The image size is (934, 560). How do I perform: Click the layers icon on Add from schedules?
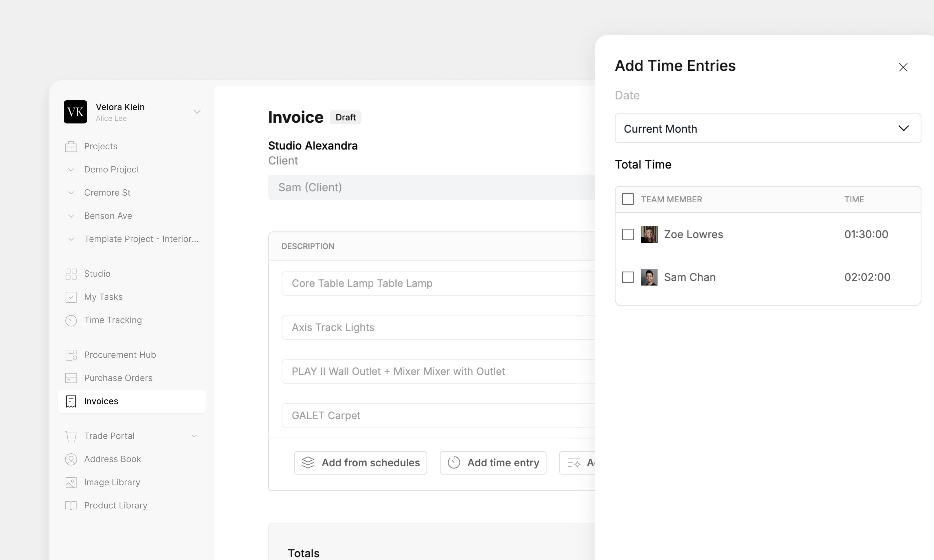(308, 463)
